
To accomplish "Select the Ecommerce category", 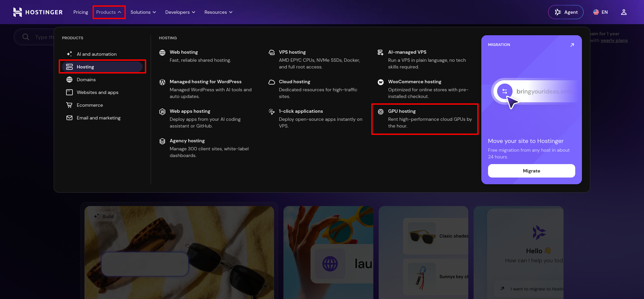I will (x=102, y=105).
